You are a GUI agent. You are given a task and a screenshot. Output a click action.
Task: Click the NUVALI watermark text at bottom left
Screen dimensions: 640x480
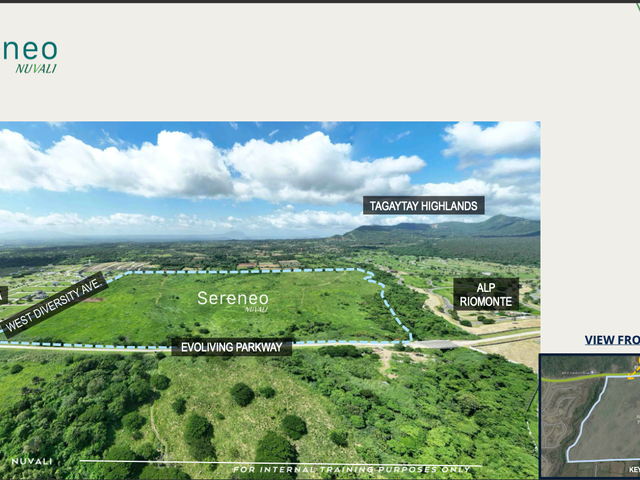32,462
